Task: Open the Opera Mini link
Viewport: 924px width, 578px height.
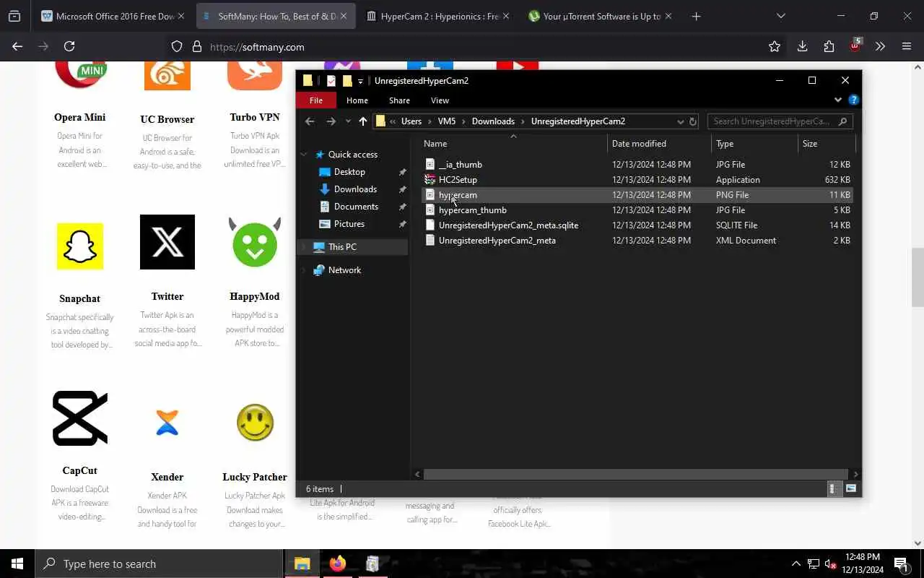Action: coord(79,117)
